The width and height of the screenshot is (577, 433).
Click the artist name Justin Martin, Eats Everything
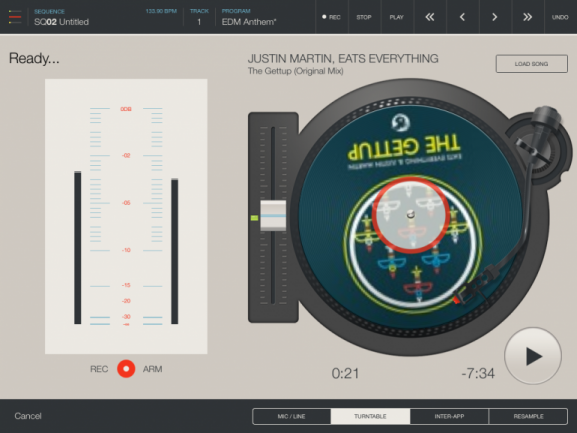coord(343,58)
